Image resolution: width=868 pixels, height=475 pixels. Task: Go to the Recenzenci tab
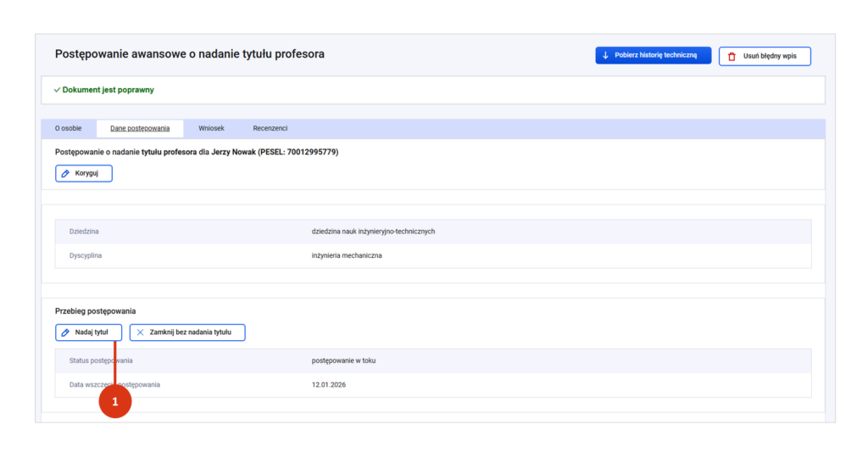(x=270, y=128)
